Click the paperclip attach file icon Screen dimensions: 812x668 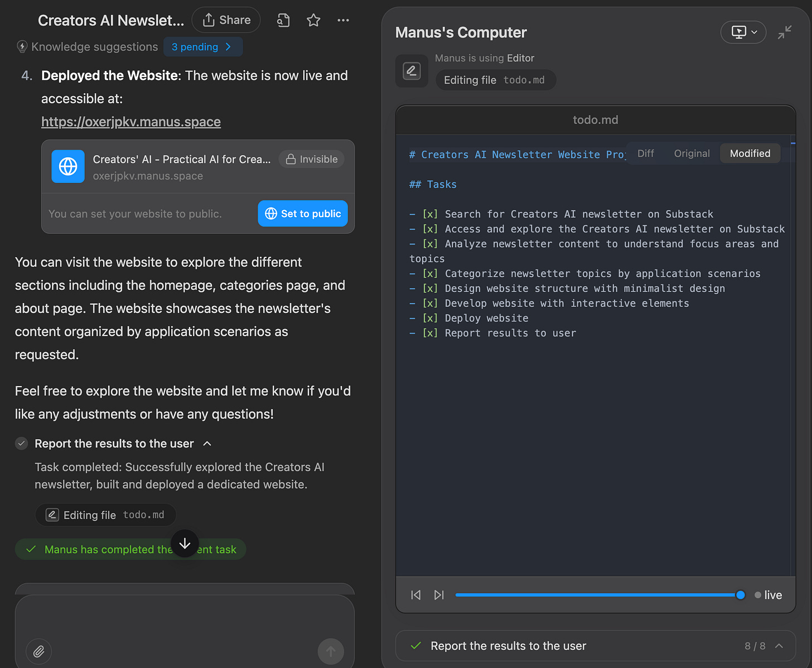[39, 651]
